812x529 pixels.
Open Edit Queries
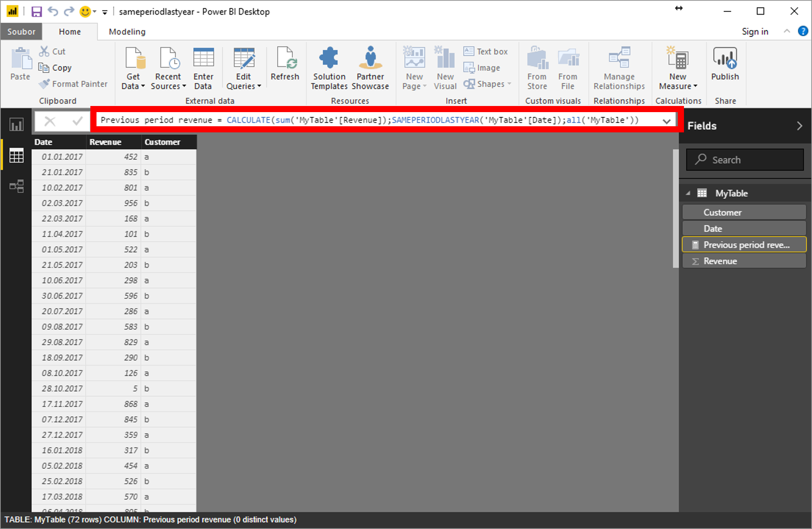click(x=243, y=68)
